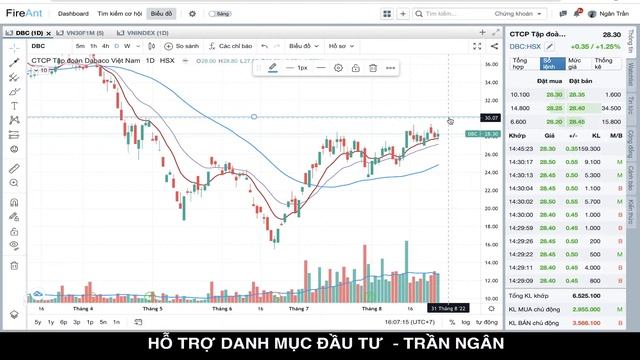Expand the Biểu đồ dropdown in the chart toolbar

[x=304, y=46]
